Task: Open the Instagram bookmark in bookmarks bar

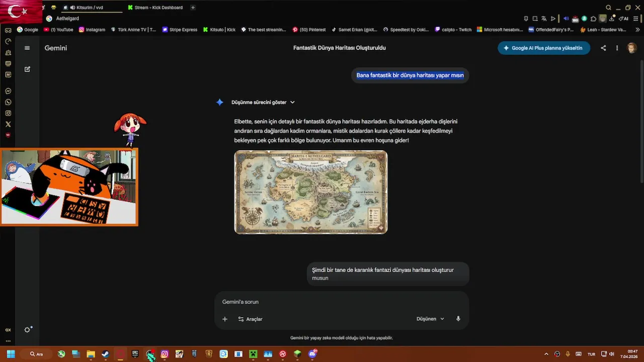Action: click(x=92, y=30)
